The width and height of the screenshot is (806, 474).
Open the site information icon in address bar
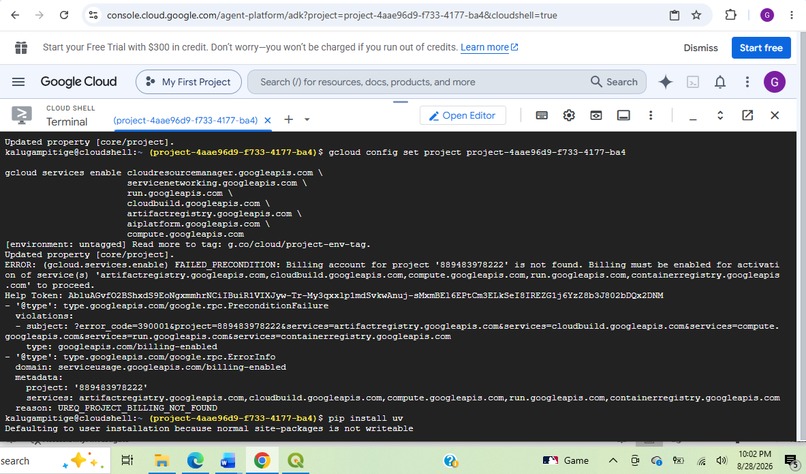point(93,15)
